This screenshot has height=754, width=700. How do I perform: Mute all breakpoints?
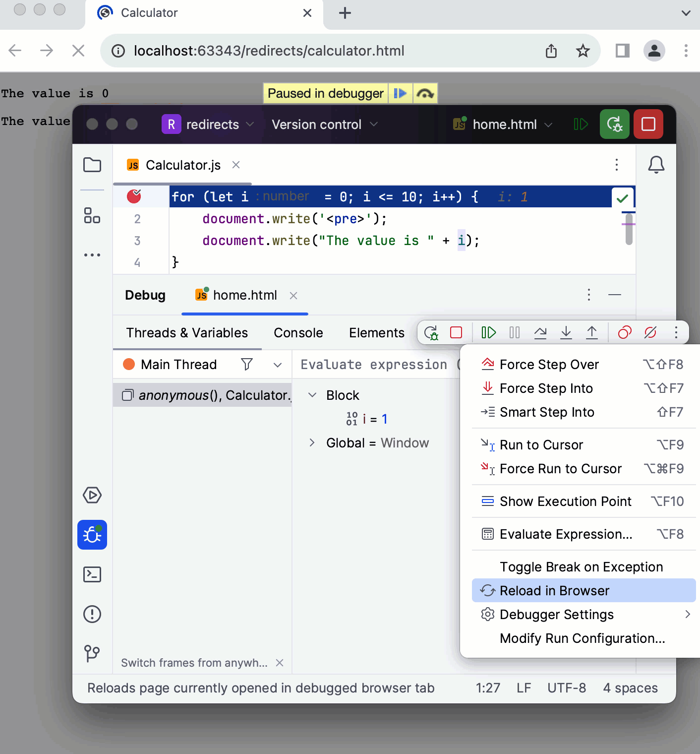point(650,333)
